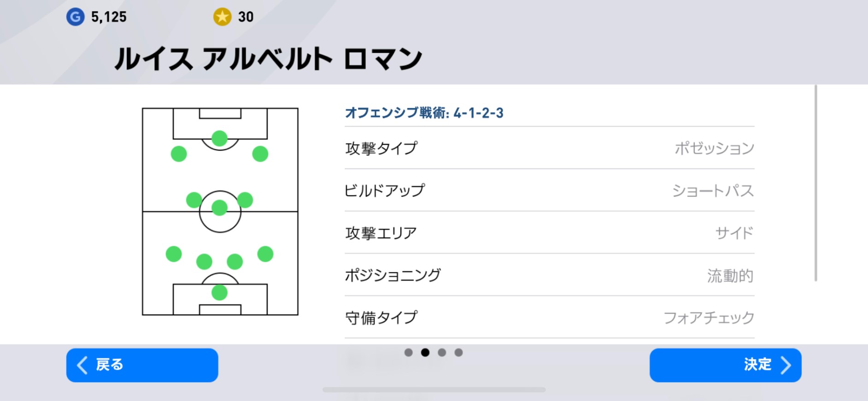Click the ポジショニング row showing 流動的

pos(548,275)
